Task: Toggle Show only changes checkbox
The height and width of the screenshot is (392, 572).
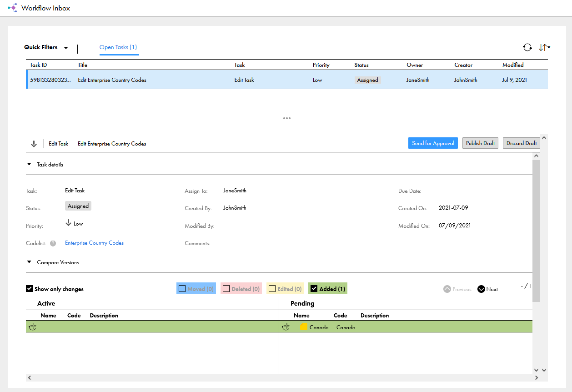Action: [30, 289]
